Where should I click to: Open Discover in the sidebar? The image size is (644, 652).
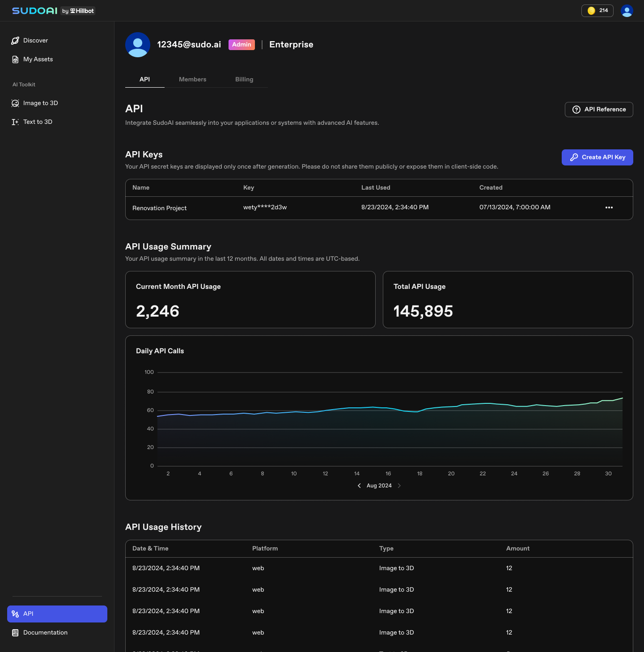point(57,41)
